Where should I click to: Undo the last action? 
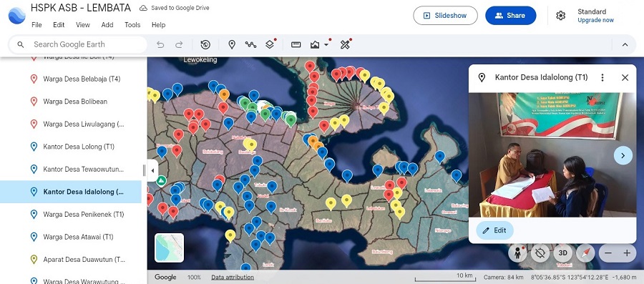tap(160, 45)
